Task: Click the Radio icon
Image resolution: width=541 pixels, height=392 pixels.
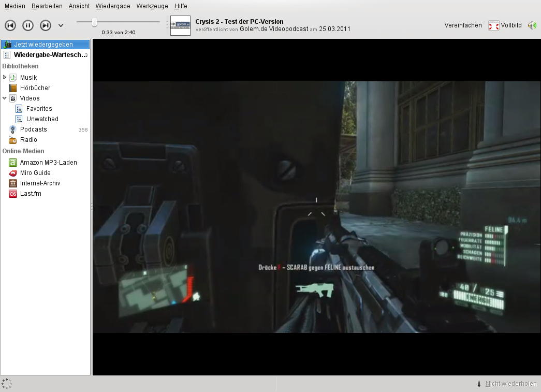Action: 13,140
